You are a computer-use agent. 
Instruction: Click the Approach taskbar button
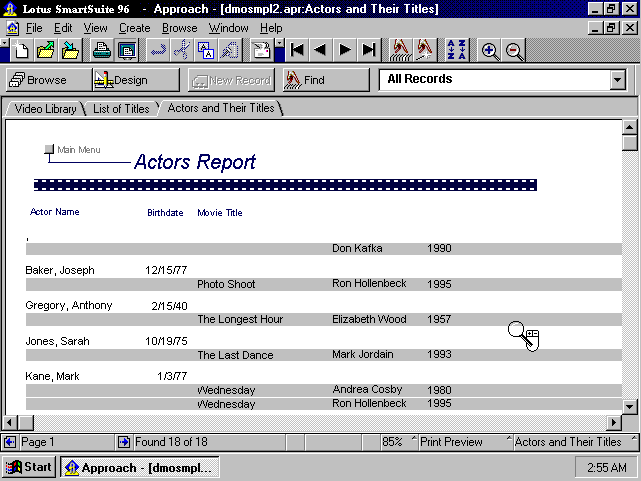(x=140, y=467)
